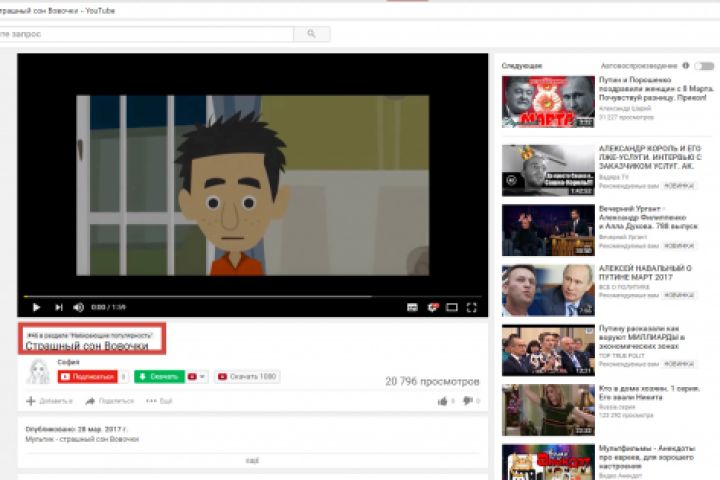The width and height of the screenshot is (720, 480).
Task: Open the Ещё more actions menu
Action: pyautogui.click(x=159, y=401)
